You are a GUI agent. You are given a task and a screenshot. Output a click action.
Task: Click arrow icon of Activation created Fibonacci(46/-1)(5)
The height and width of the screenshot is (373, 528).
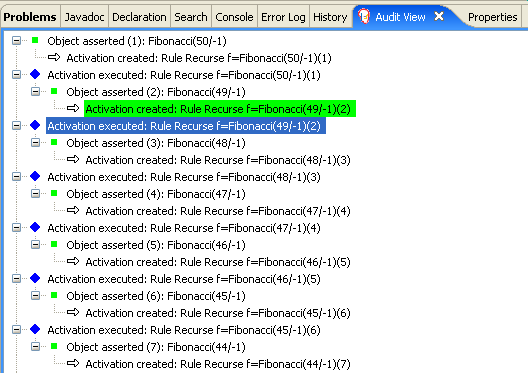(73, 261)
